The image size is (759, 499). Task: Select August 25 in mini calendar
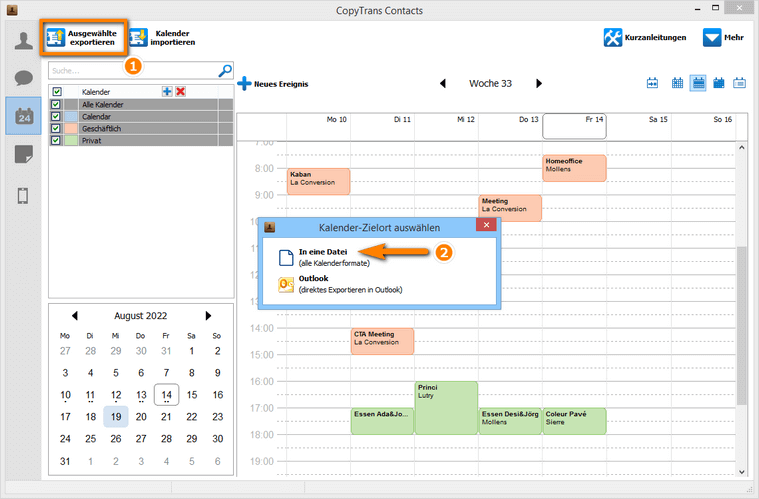[91, 439]
